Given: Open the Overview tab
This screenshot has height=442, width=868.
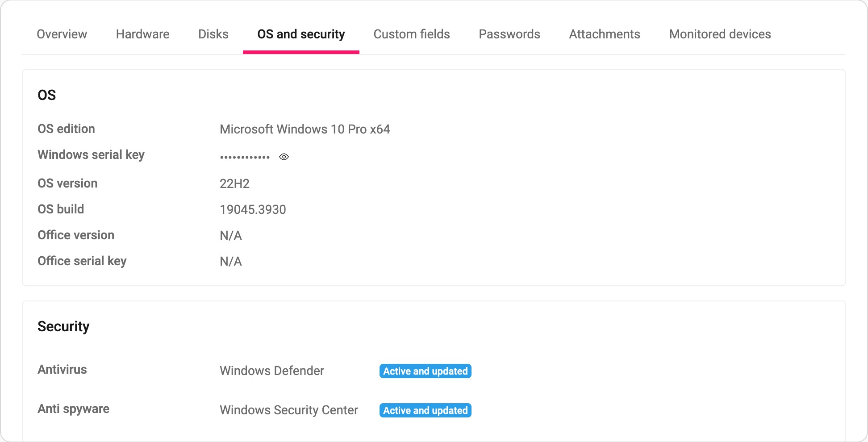Looking at the screenshot, I should pos(62,34).
